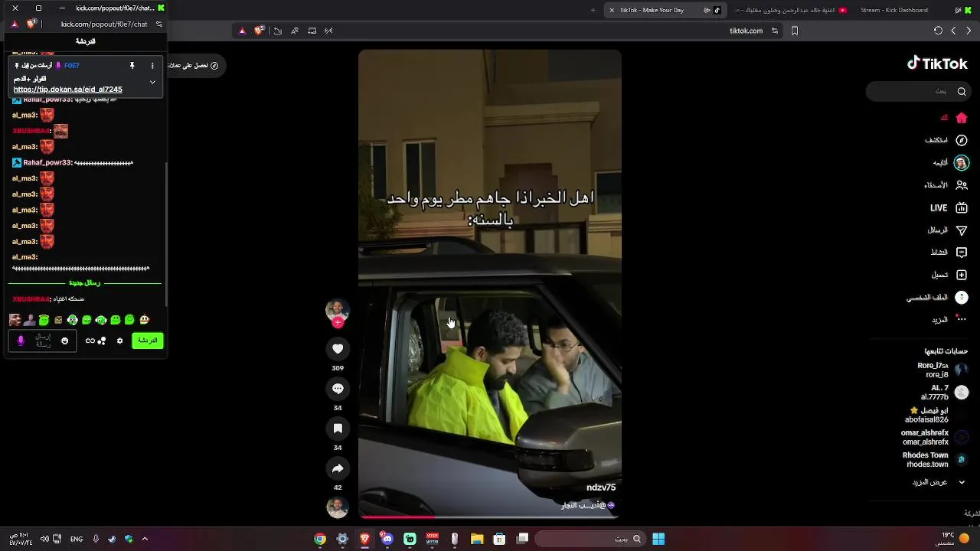
Task: Click the purple microphone icon in chat input
Action: pyautogui.click(x=21, y=341)
